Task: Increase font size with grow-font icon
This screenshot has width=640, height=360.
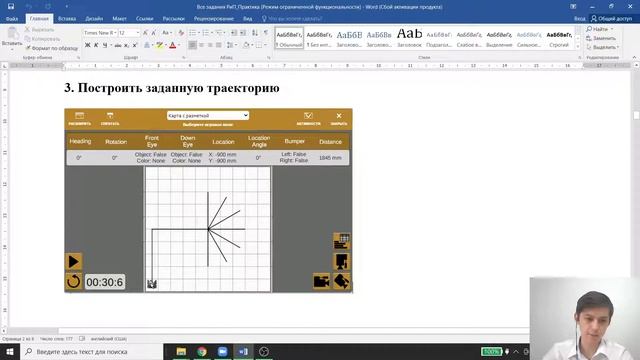Action: (145, 33)
